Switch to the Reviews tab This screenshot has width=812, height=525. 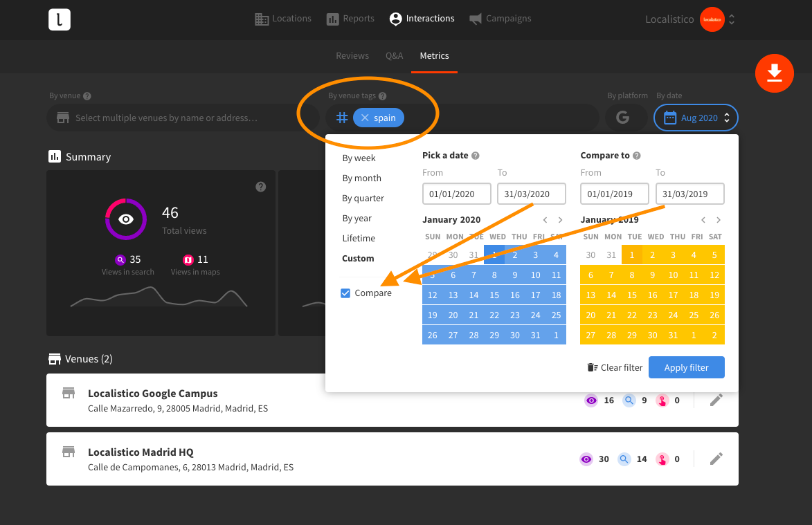[x=352, y=56]
